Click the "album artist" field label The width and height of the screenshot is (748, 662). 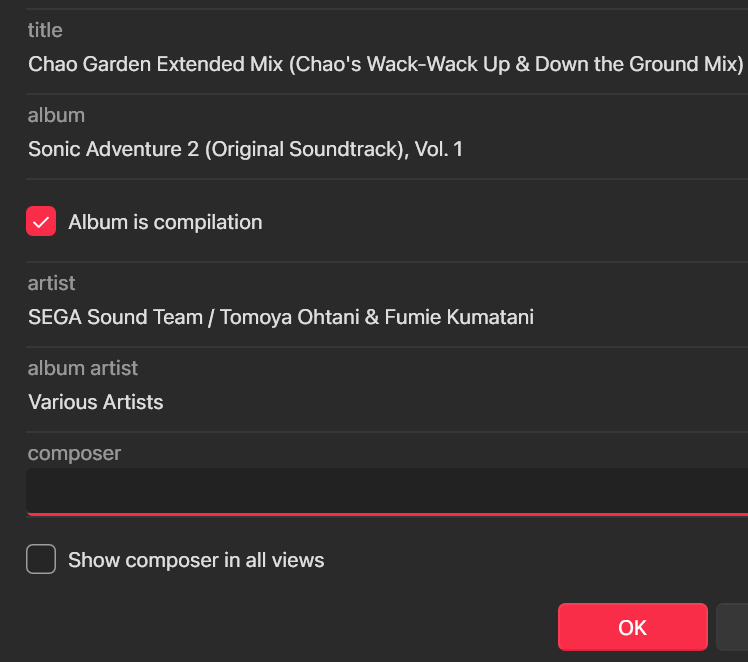click(83, 368)
